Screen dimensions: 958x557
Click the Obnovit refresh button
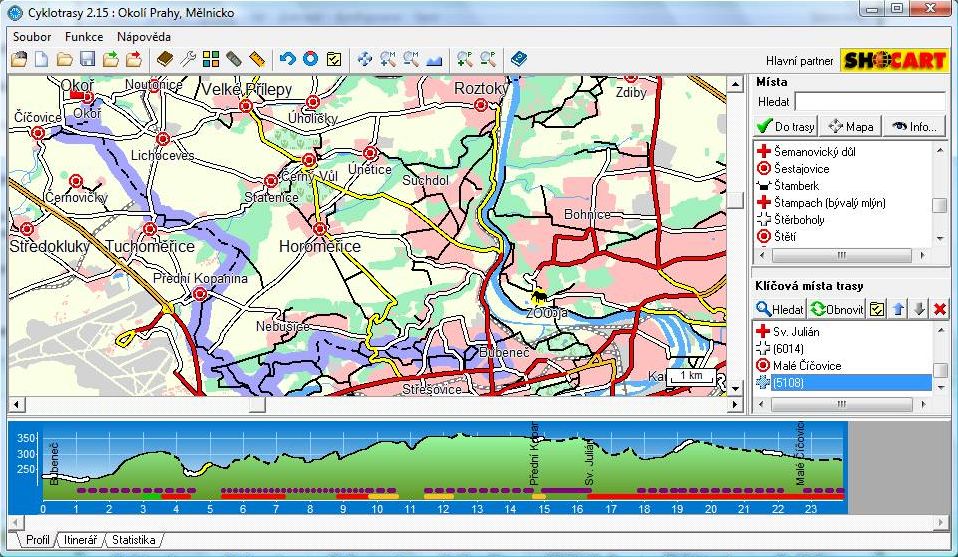click(x=836, y=309)
